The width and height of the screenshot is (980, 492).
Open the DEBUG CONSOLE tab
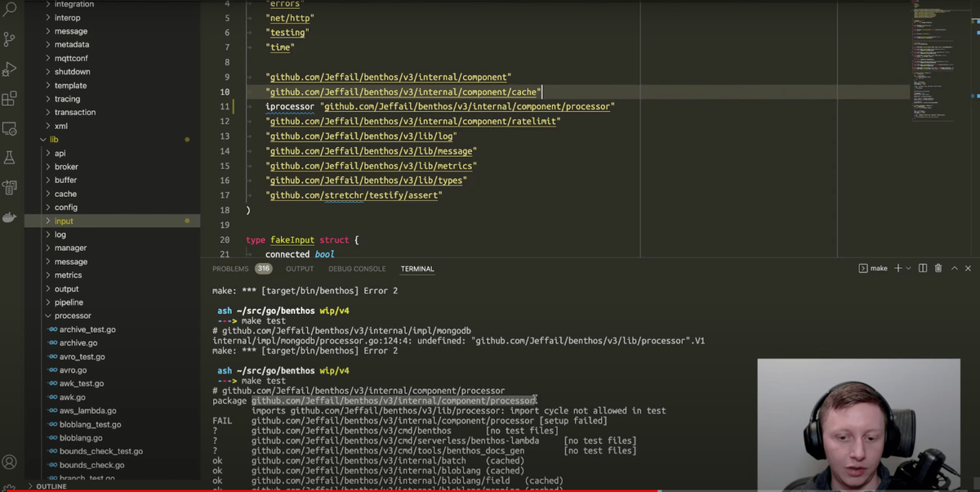tap(357, 268)
